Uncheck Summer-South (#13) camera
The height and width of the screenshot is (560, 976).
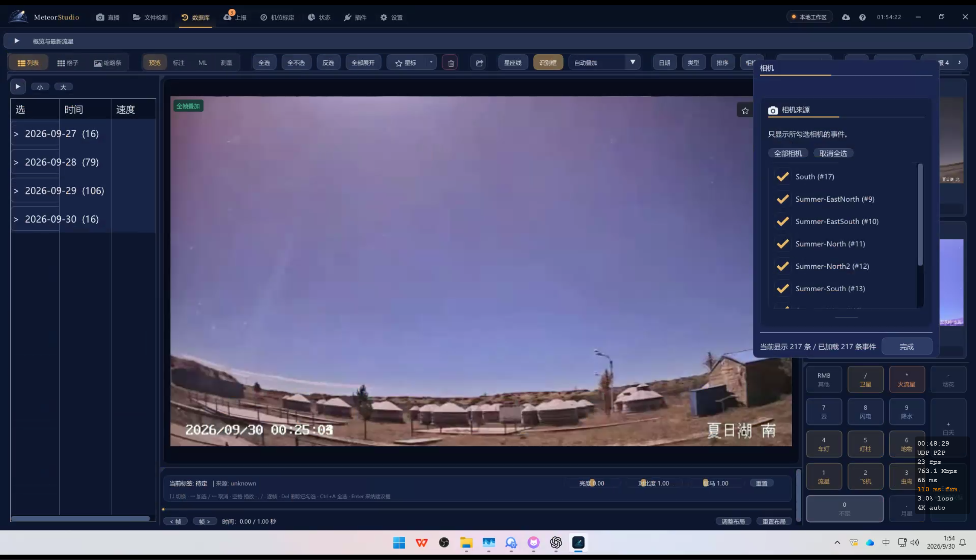[x=783, y=288]
